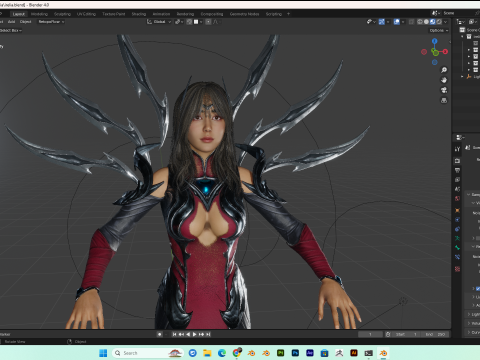Open the Scene properties tab
Image resolution: width=480 pixels, height=360 pixels.
457,189
